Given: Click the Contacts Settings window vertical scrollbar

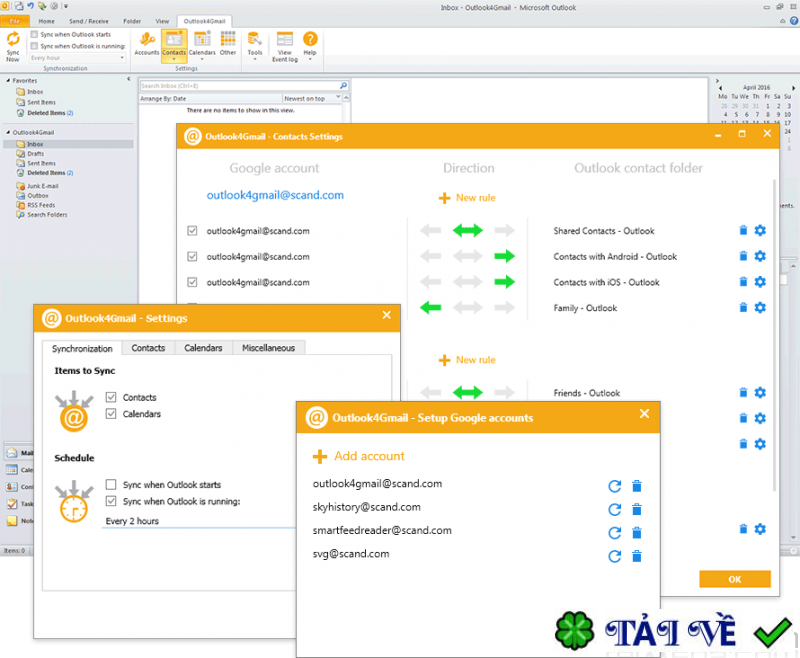Looking at the screenshot, I should pos(774,334).
